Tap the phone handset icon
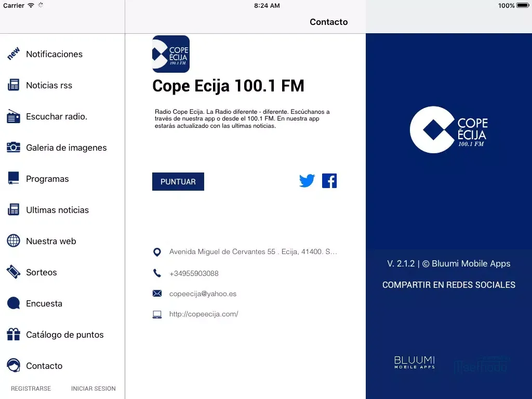The width and height of the screenshot is (532, 399). point(157,273)
